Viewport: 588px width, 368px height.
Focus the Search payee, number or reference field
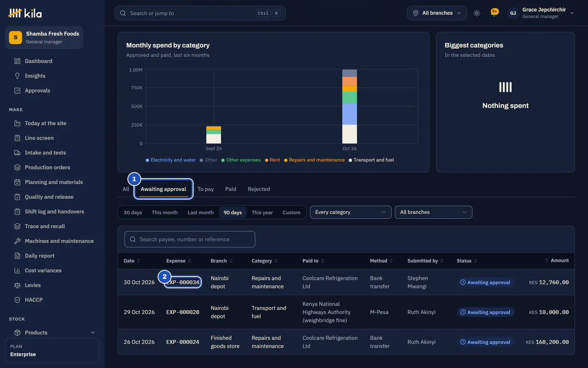tap(190, 239)
